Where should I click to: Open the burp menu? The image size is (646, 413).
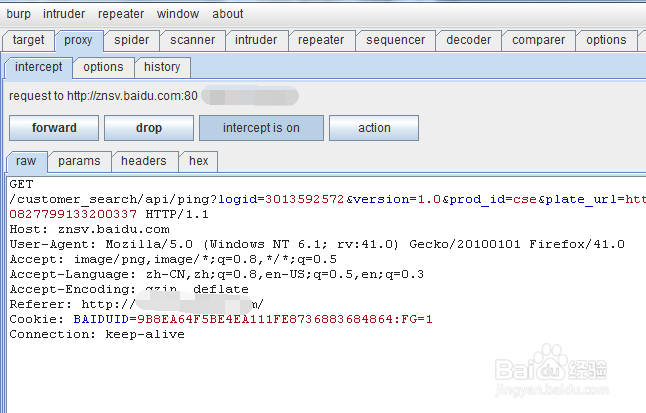tap(19, 14)
